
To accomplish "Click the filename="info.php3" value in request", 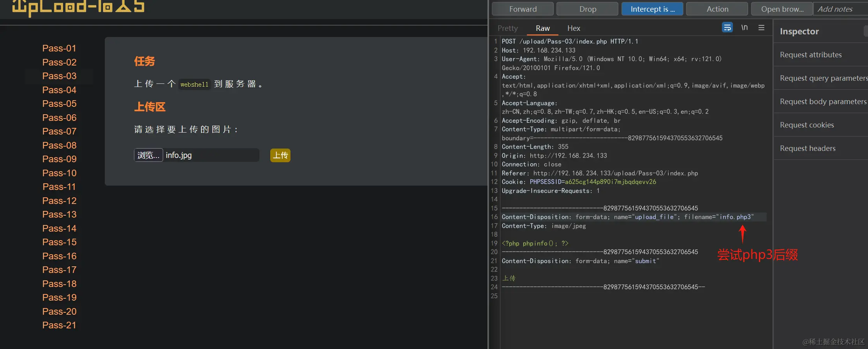I will coord(719,217).
